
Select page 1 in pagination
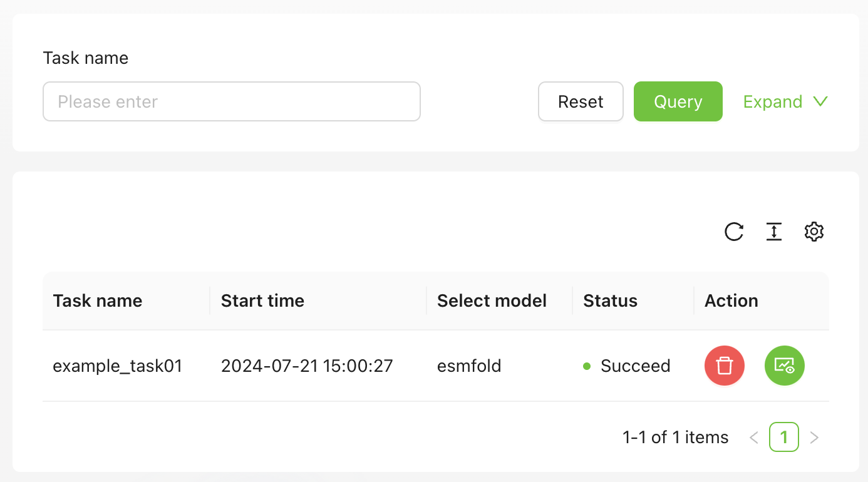pos(784,437)
